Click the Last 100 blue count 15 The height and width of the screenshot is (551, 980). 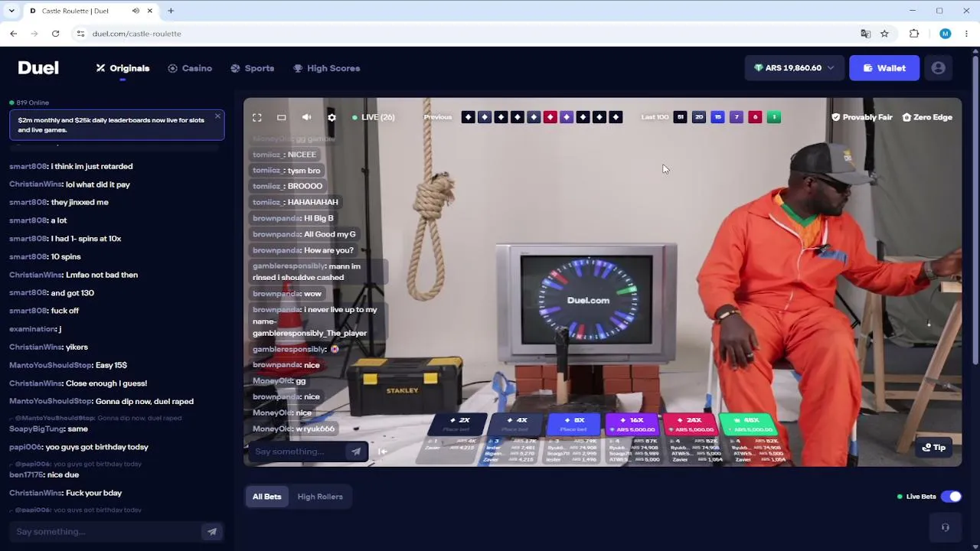click(x=717, y=117)
